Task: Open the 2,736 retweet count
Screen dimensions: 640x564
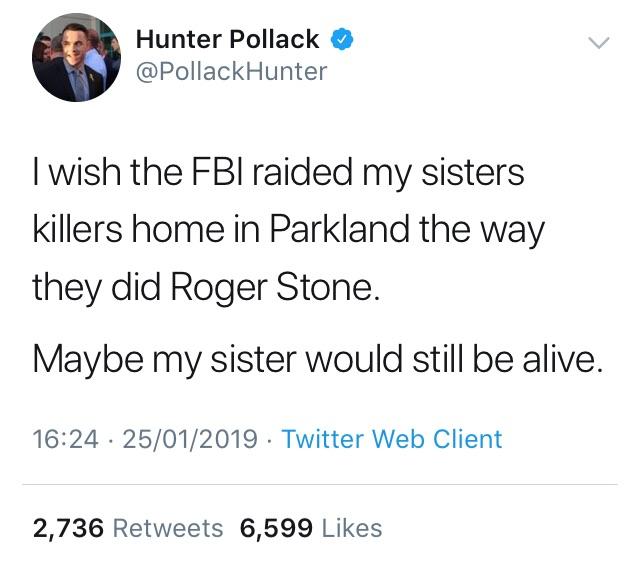Action: (68, 528)
